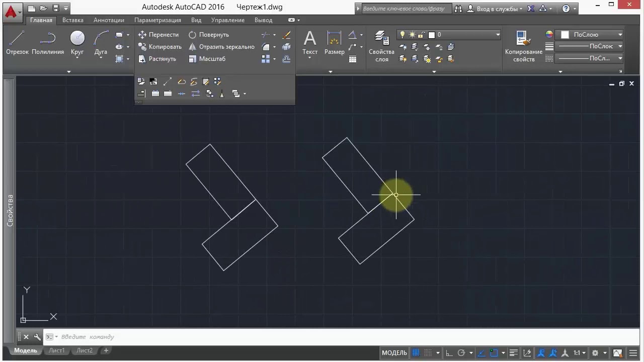The height and width of the screenshot is (362, 644).
Task: Toggle ortho mode in status bar
Action: [x=449, y=353]
